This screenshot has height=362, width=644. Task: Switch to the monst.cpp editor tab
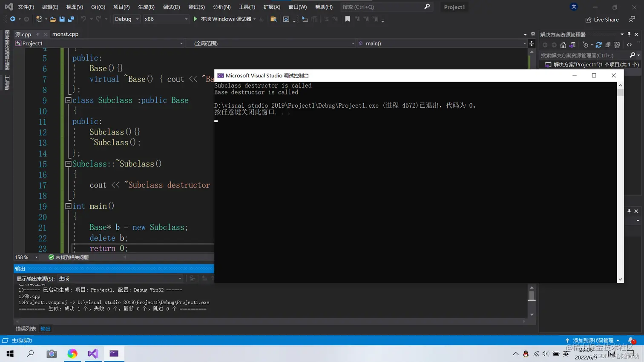pos(65,34)
